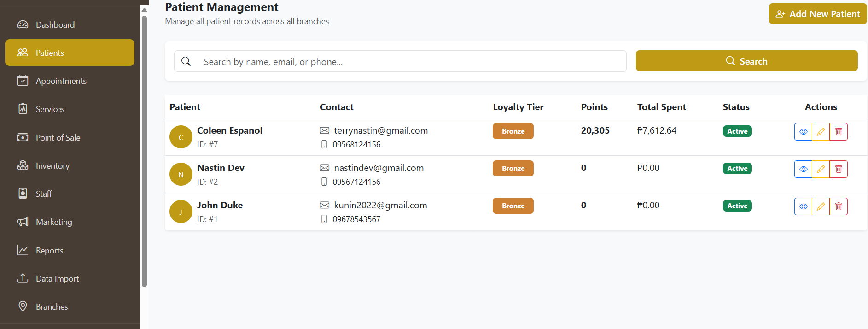View Coleen Espanol's record via eye icon
868x329 pixels.
point(803,132)
